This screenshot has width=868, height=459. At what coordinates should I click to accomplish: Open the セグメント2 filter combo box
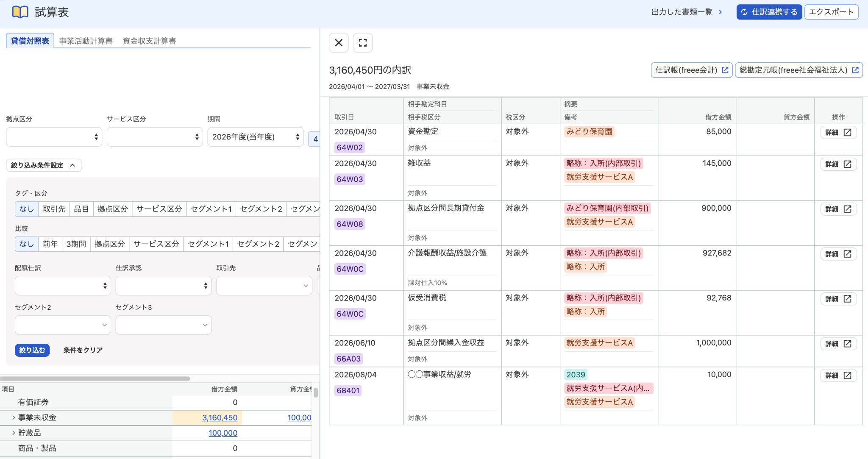(63, 325)
